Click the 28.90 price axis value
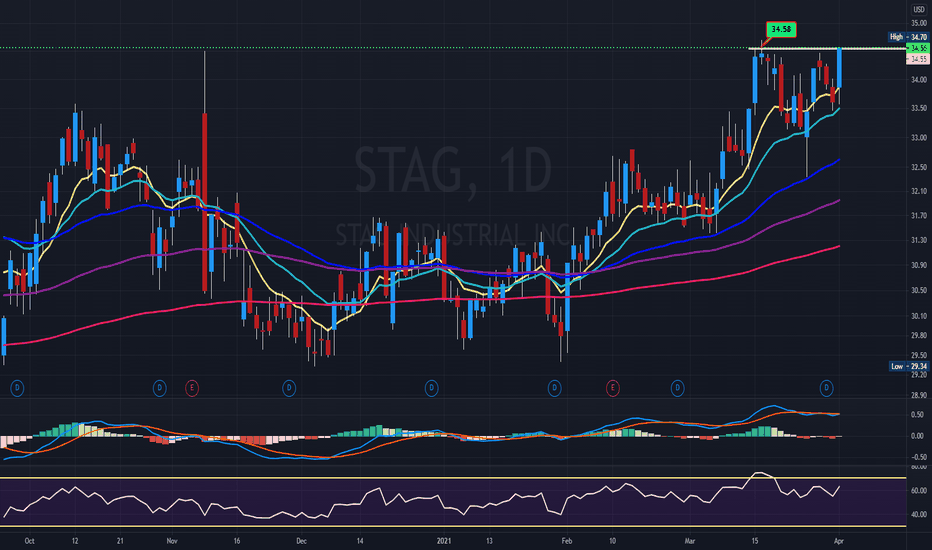This screenshot has height=550, width=932. 918,395
